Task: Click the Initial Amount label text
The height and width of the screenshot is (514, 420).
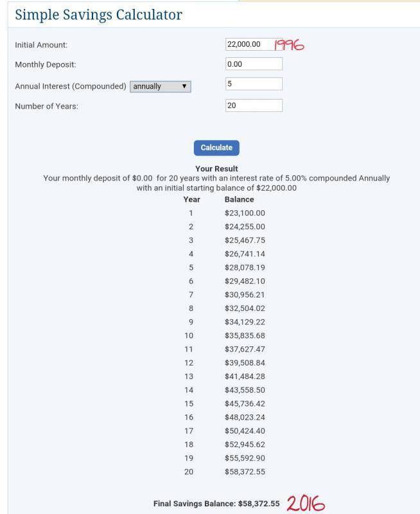Action: coord(41,45)
